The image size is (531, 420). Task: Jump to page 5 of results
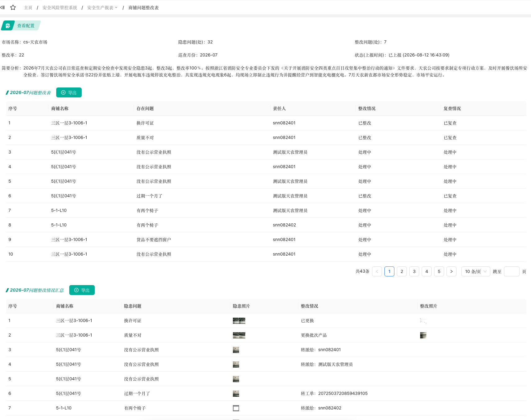point(439,271)
